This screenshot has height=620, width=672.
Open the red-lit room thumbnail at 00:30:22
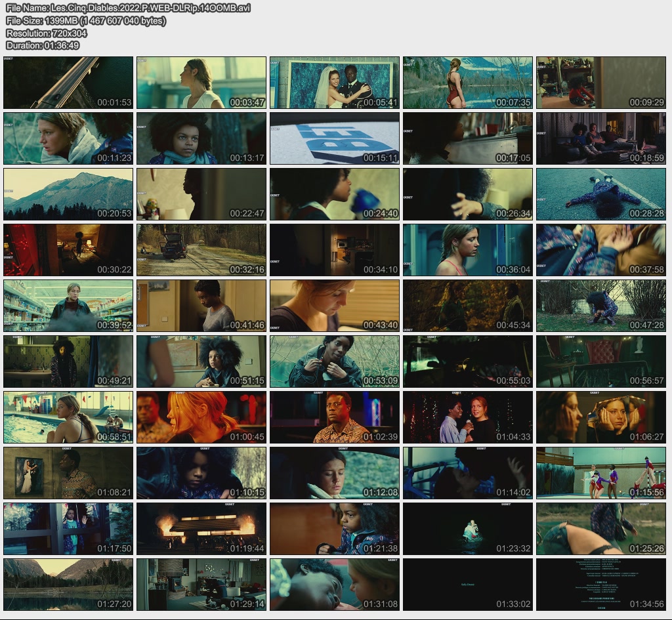68,250
